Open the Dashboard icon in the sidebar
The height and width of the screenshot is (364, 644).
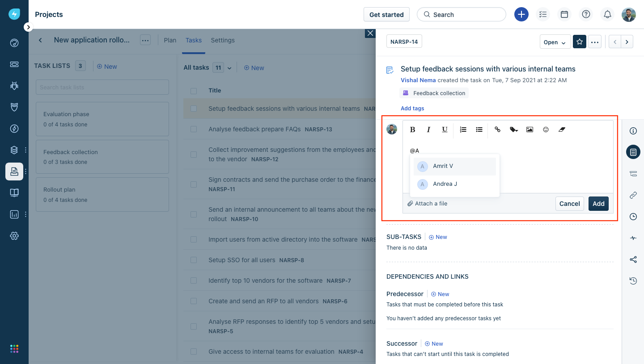click(x=14, y=43)
